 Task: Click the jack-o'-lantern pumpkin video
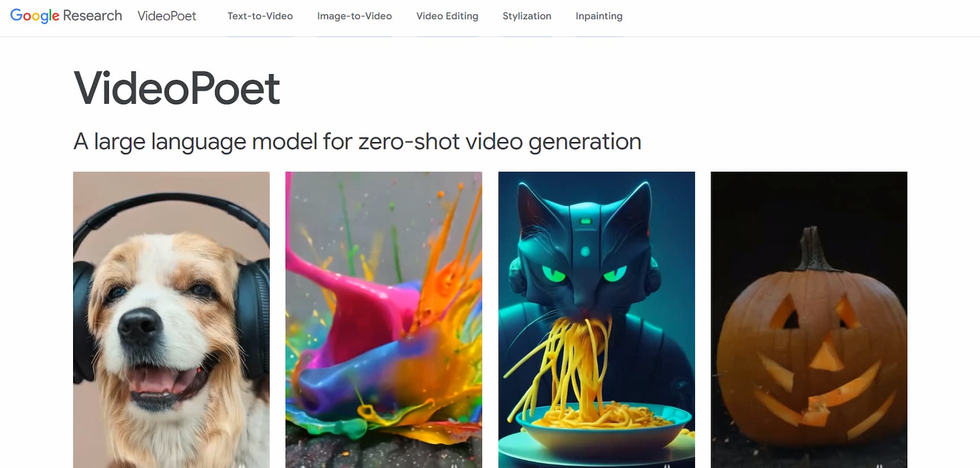[x=809, y=320]
